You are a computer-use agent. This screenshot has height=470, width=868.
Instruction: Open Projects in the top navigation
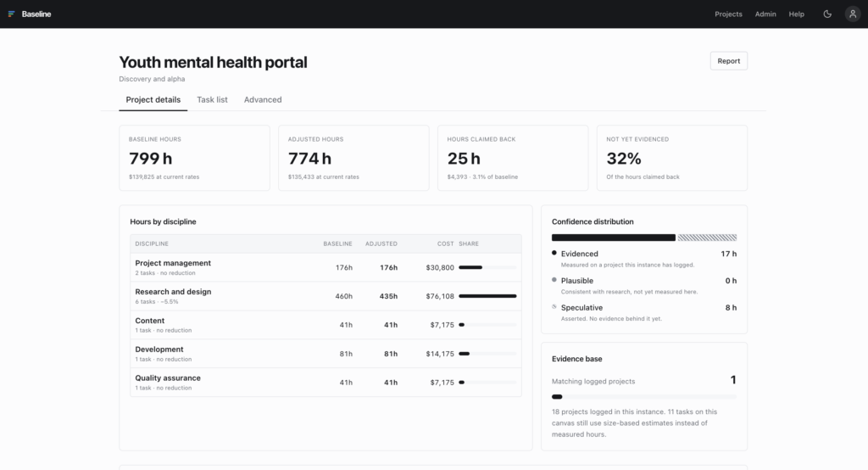tap(728, 14)
